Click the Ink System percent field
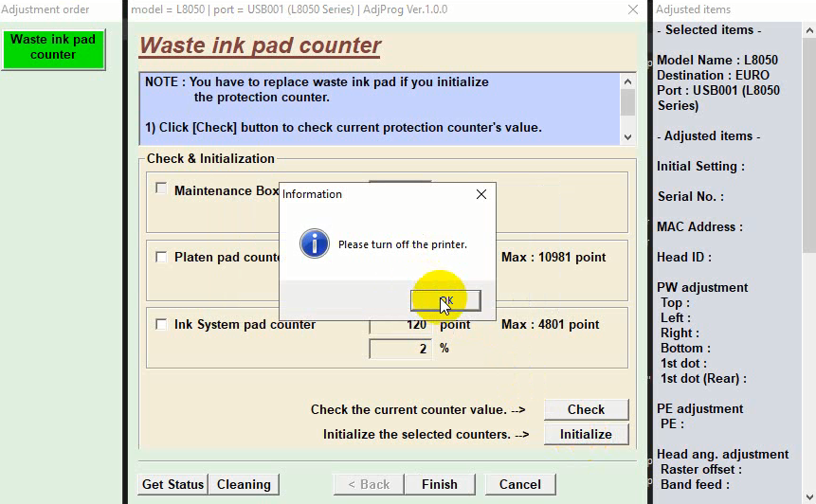 [x=400, y=349]
